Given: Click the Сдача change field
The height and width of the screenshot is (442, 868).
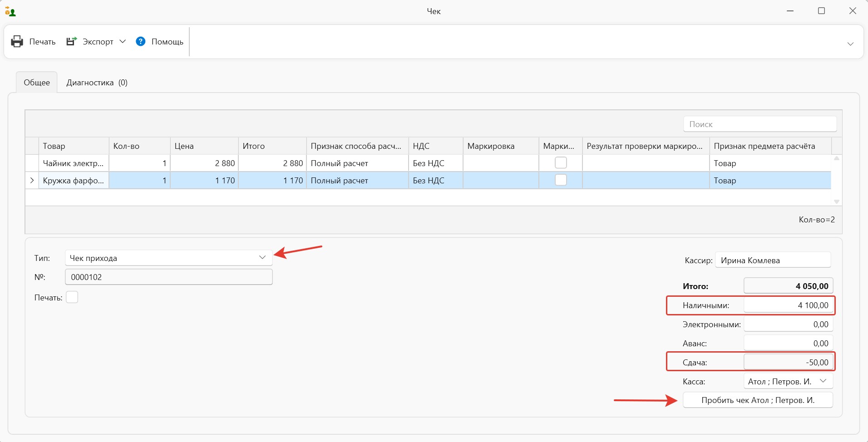Looking at the screenshot, I should [788, 362].
